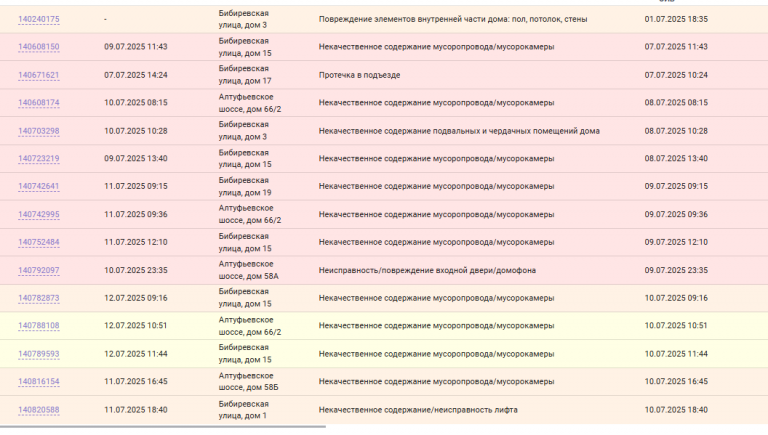Open request 140608150 link
This screenshot has height=435, width=768.
[x=39, y=47]
